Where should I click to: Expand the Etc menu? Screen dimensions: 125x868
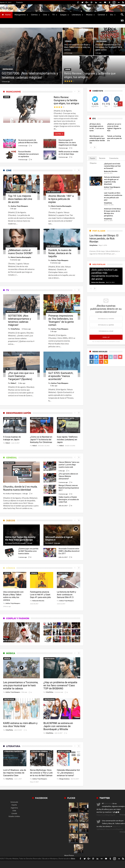(113, 15)
